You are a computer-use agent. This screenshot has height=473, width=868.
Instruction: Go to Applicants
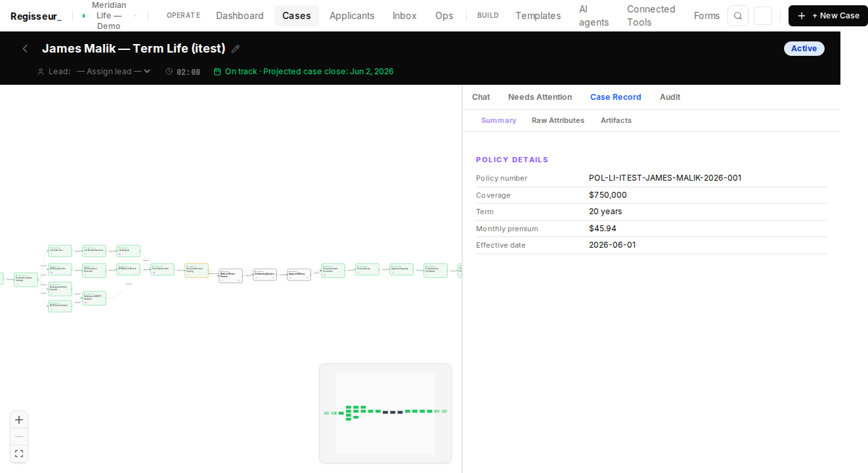click(x=352, y=16)
